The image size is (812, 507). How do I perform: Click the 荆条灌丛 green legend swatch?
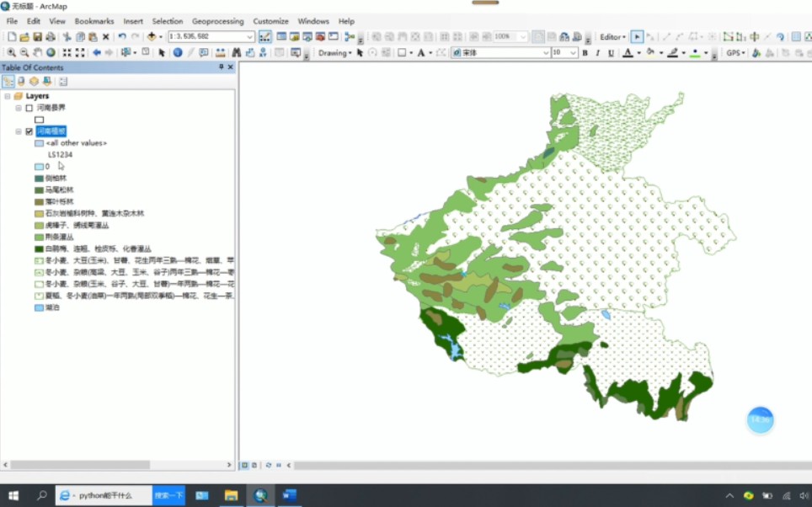coord(39,237)
